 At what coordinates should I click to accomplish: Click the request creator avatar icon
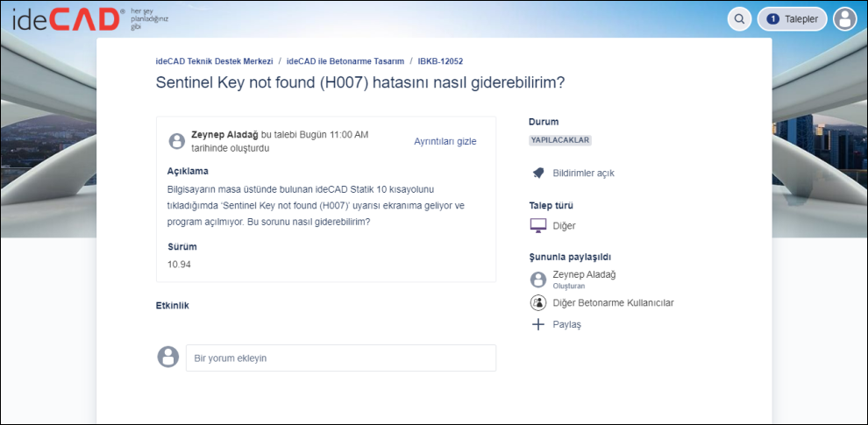point(177,140)
